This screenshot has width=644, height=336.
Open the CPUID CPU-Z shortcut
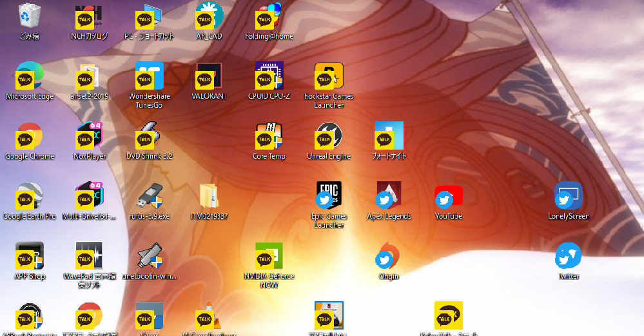269,75
